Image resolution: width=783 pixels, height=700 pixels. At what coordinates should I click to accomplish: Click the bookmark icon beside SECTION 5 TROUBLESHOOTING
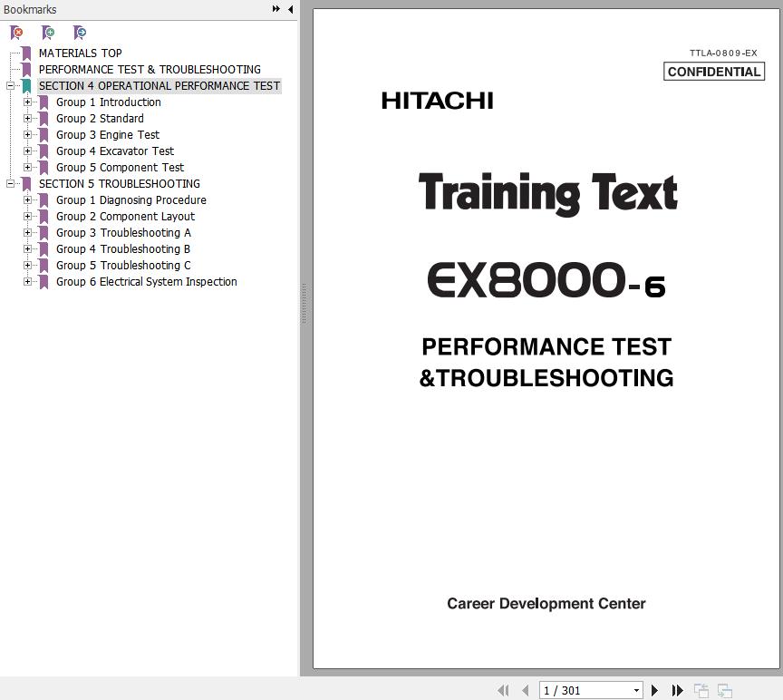[26, 184]
